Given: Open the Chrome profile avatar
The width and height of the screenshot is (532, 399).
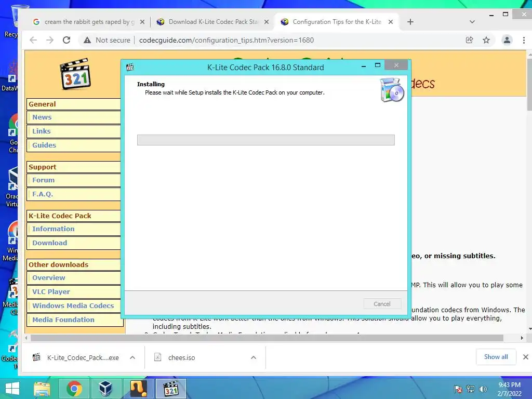Looking at the screenshot, I should point(507,40).
